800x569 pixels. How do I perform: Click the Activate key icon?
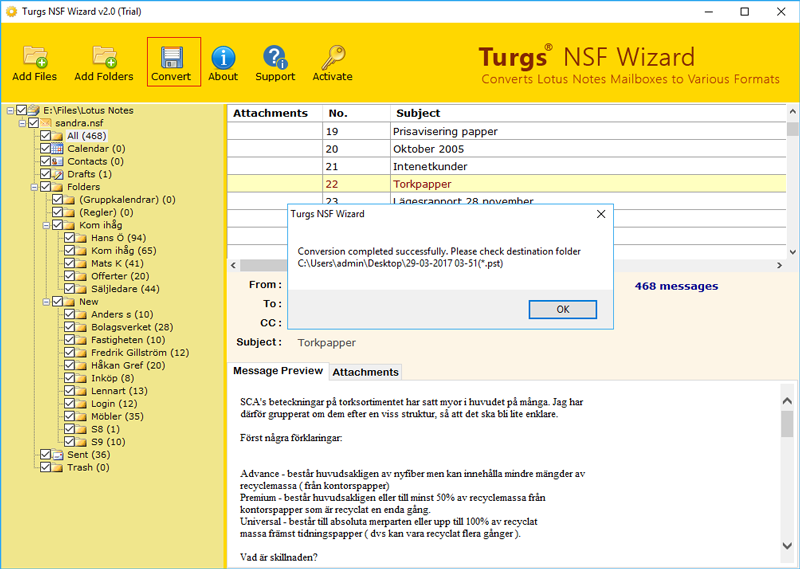point(333,57)
